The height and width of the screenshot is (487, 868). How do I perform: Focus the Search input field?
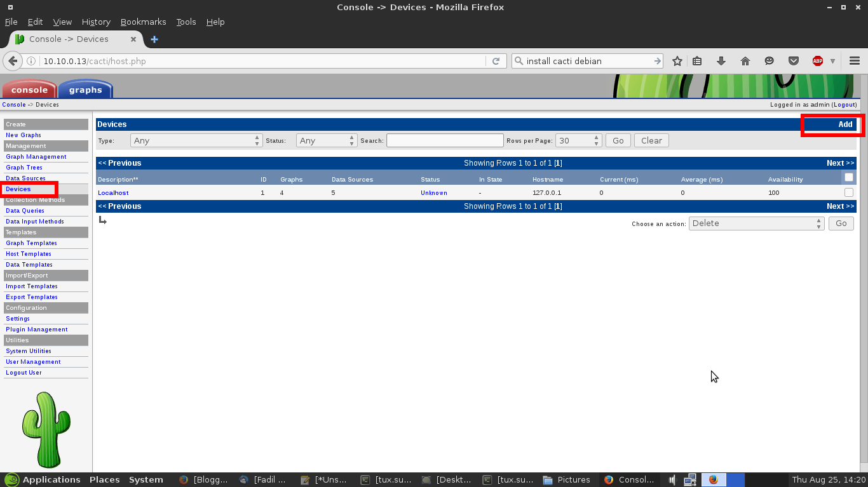click(x=445, y=140)
